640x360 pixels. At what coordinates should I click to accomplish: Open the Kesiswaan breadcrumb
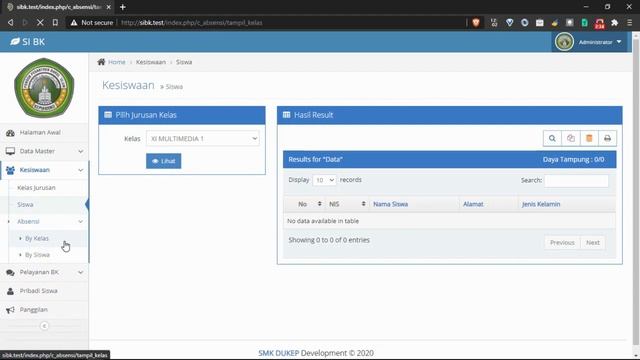tap(151, 62)
